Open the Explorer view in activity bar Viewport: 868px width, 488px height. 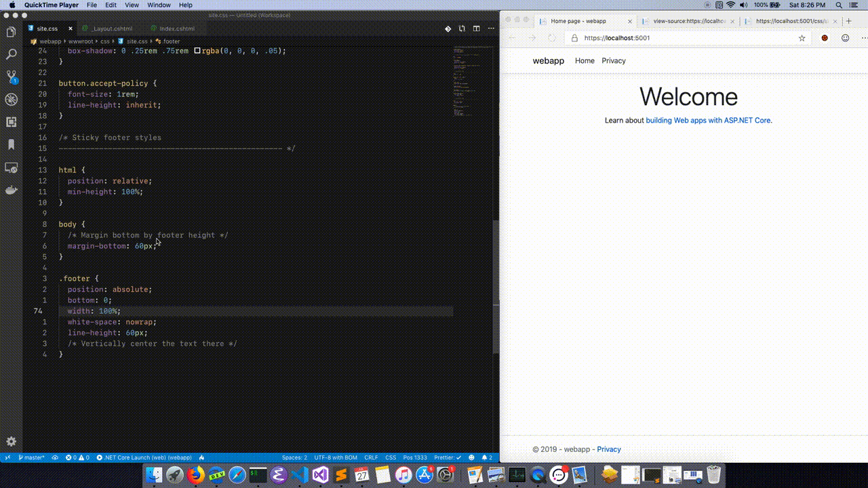11,32
